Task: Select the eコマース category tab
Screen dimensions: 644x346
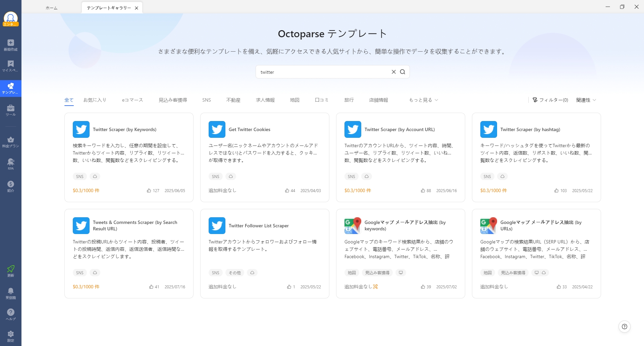Action: click(x=132, y=100)
